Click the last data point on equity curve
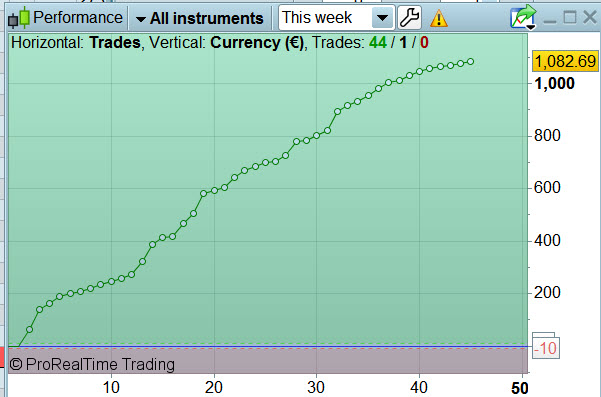601x397 pixels. [x=470, y=62]
